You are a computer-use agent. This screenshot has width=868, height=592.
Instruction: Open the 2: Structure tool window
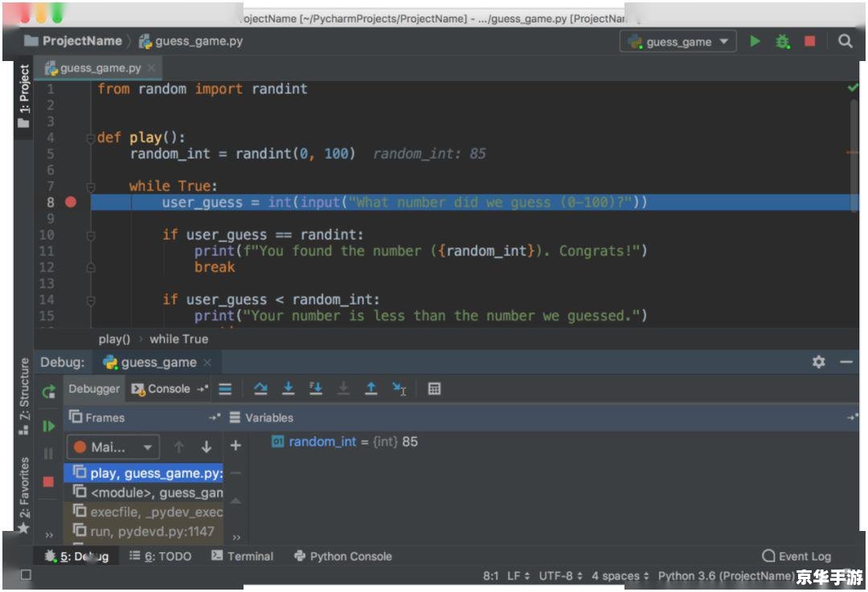(24, 395)
